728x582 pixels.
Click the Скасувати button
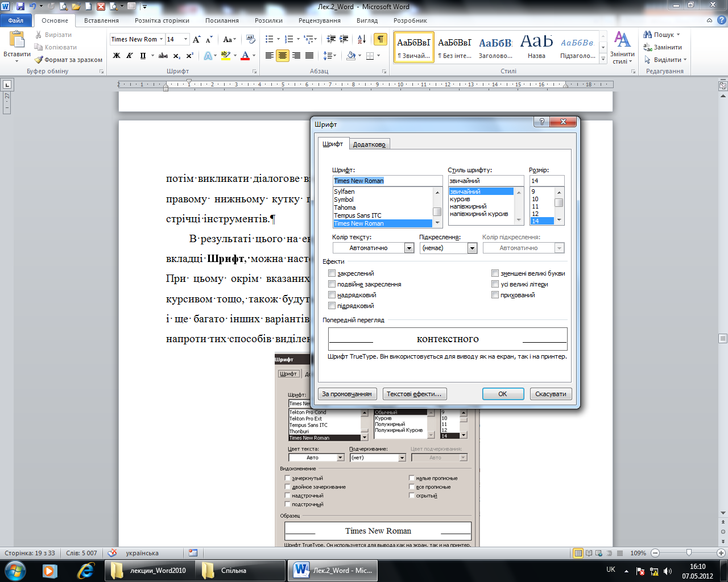tap(551, 394)
